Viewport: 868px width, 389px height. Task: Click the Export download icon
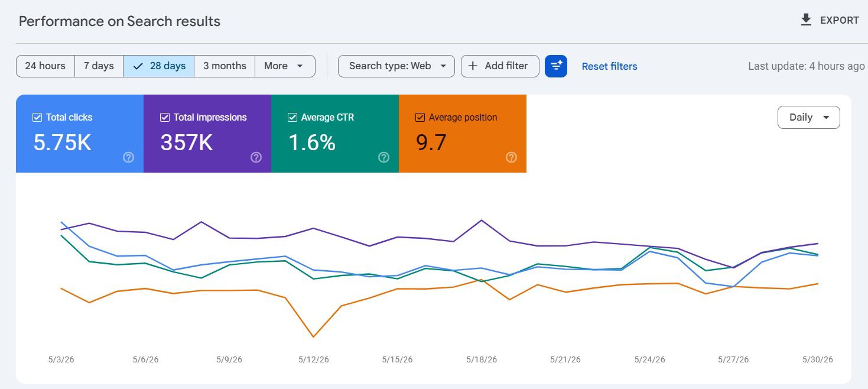(x=806, y=20)
